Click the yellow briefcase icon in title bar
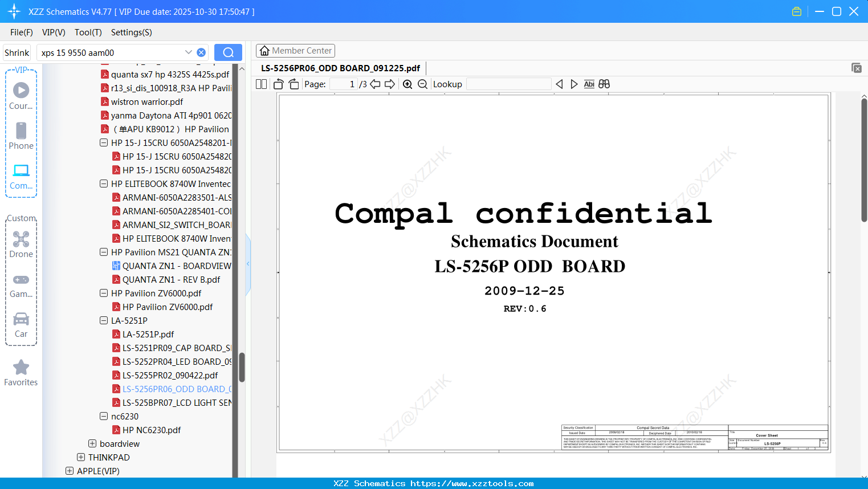 (x=797, y=11)
